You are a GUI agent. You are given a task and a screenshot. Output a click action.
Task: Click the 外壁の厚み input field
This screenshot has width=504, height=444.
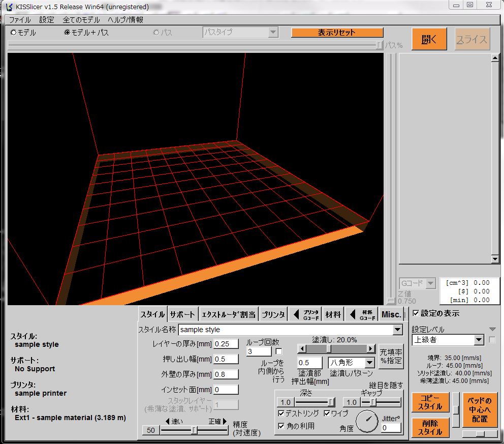pos(226,374)
